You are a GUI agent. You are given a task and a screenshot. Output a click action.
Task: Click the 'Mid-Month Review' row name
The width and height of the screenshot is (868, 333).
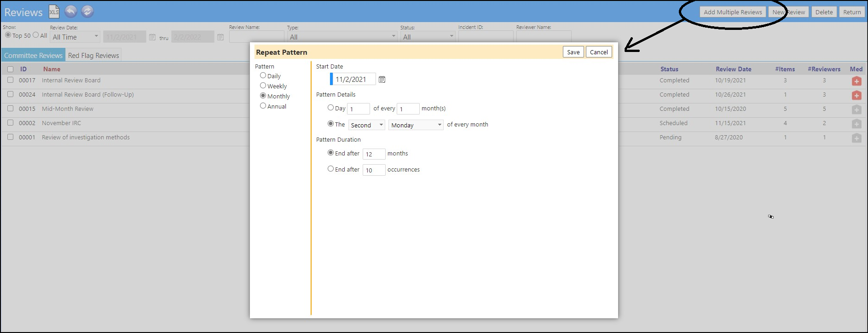pos(68,109)
